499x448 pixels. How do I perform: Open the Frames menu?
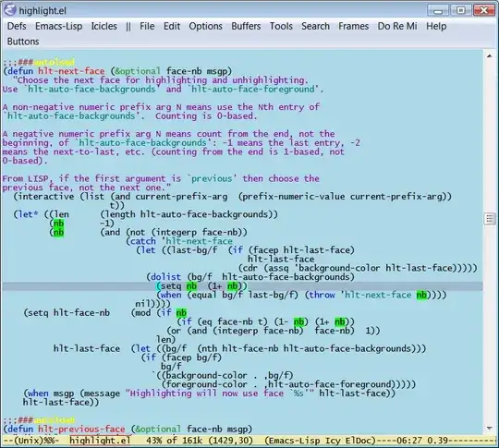point(353,26)
